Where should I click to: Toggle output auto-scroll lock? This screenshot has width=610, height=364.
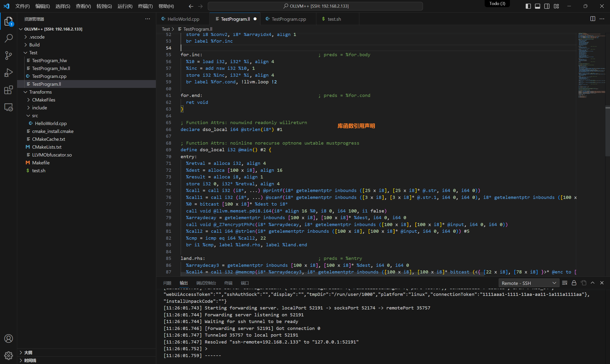(x=574, y=283)
